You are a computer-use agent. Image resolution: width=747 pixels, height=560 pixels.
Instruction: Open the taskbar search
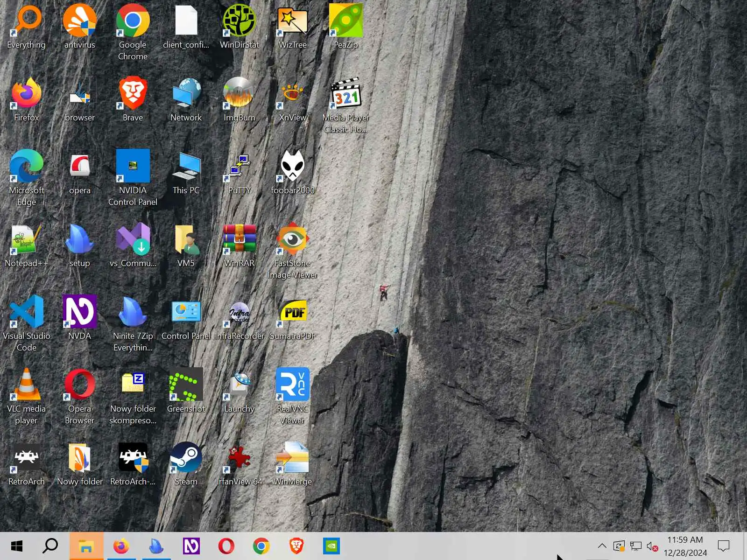click(50, 546)
